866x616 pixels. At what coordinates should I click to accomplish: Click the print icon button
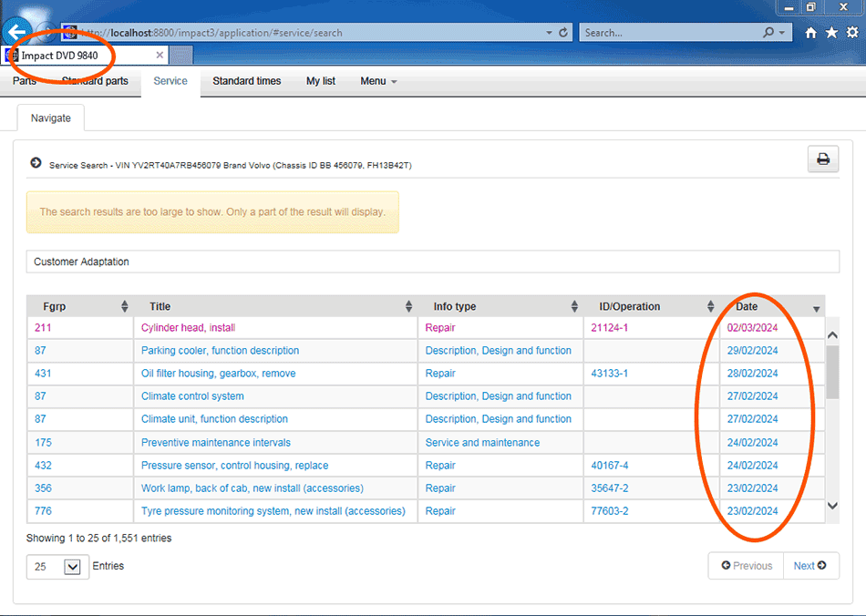(822, 159)
